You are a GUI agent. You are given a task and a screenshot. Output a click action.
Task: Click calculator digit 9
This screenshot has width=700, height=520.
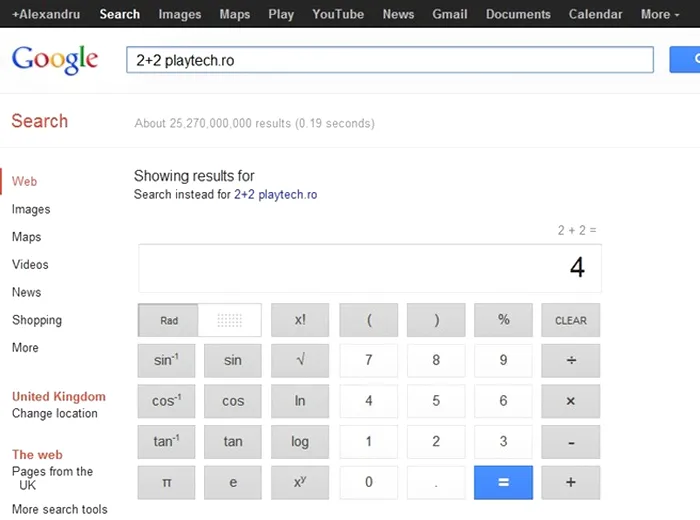pos(504,360)
